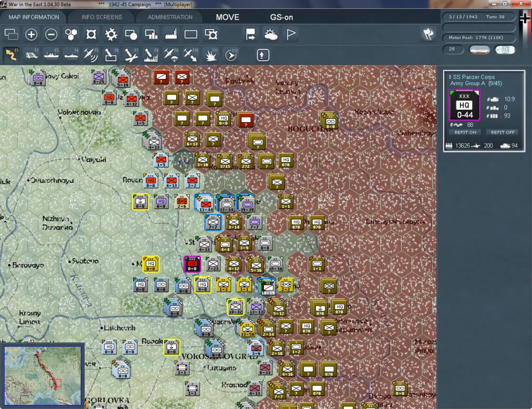Click the movement points value 88
Screen dimensions: 532x409
[x=470, y=125]
